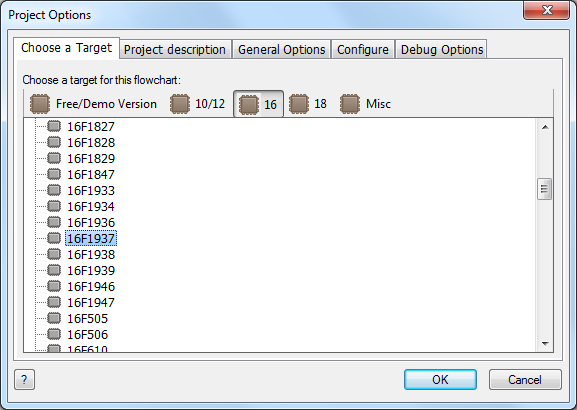Click the chip icon beside 16F1827
This screenshot has width=577, height=410.
pos(54,126)
